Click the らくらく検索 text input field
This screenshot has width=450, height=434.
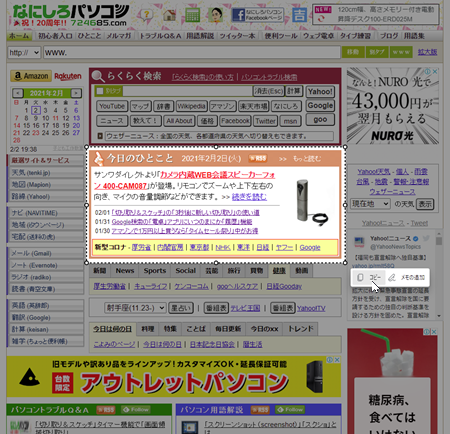187,91
